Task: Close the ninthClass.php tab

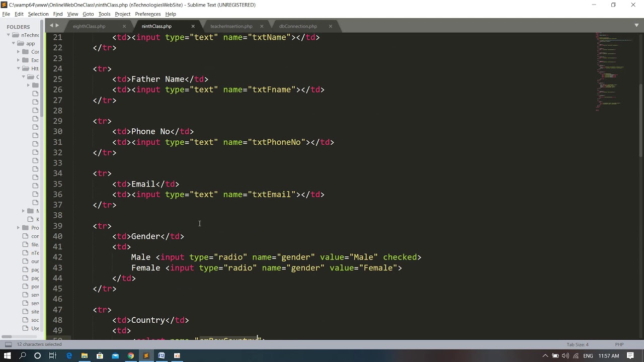Action: click(x=193, y=26)
